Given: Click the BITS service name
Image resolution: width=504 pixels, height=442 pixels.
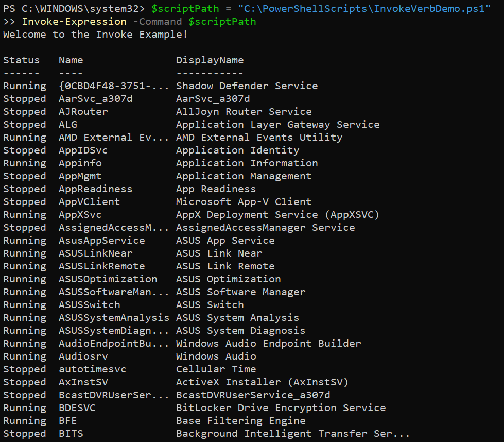Looking at the screenshot, I should 71,433.
